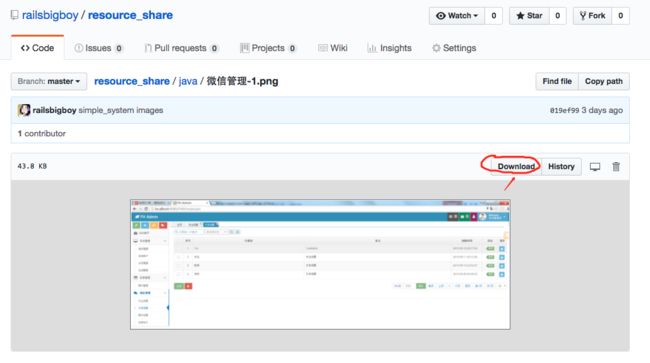Image resolution: width=650 pixels, height=363 pixels.
Task: Click the file name 微信管理-1.png
Action: [x=243, y=81]
